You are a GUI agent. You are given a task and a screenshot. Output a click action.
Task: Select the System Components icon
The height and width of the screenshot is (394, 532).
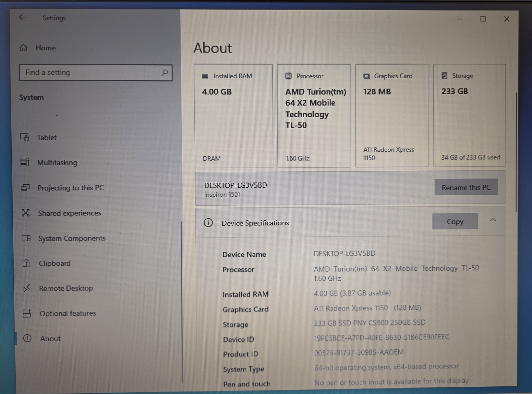(x=26, y=238)
